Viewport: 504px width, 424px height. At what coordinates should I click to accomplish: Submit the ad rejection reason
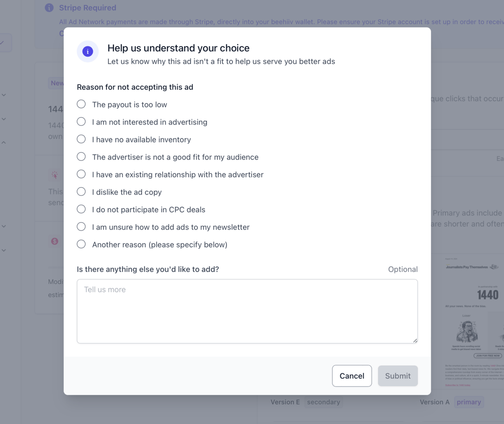click(x=398, y=376)
